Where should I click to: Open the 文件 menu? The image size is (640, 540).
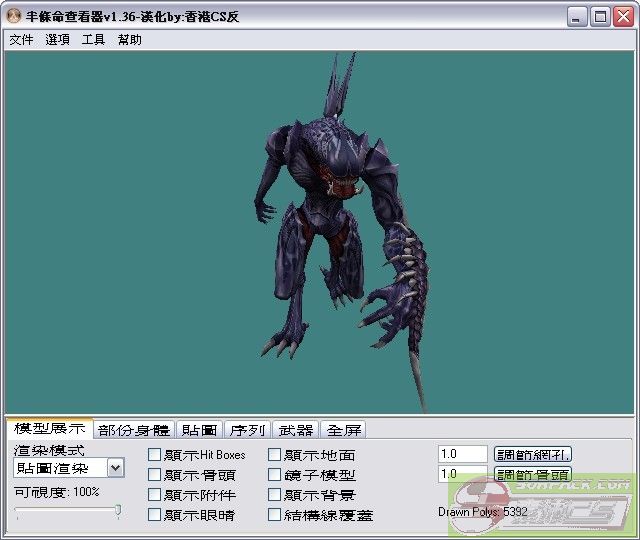pyautogui.click(x=21, y=40)
